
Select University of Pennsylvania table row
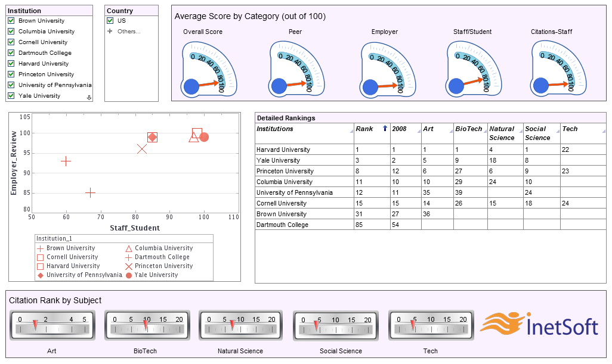tap(431, 192)
